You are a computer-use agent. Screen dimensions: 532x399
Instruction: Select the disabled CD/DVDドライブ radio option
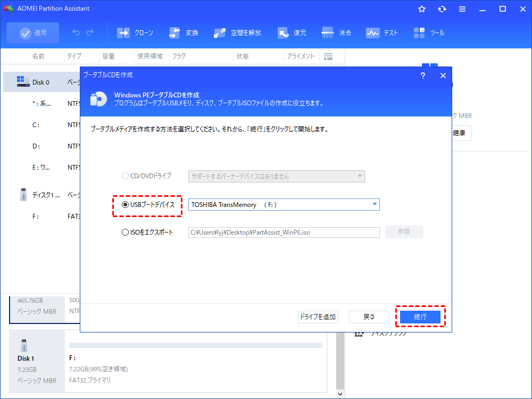125,176
